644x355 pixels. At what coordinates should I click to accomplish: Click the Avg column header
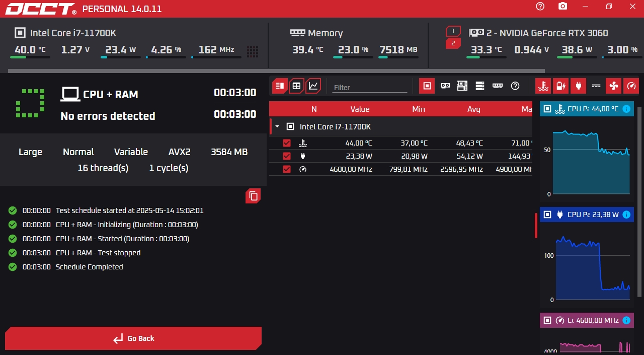click(x=473, y=109)
